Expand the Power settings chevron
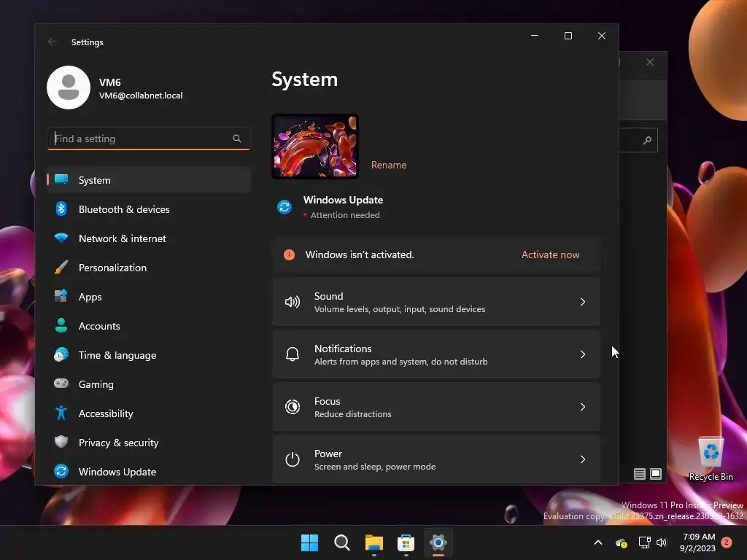 click(x=583, y=459)
